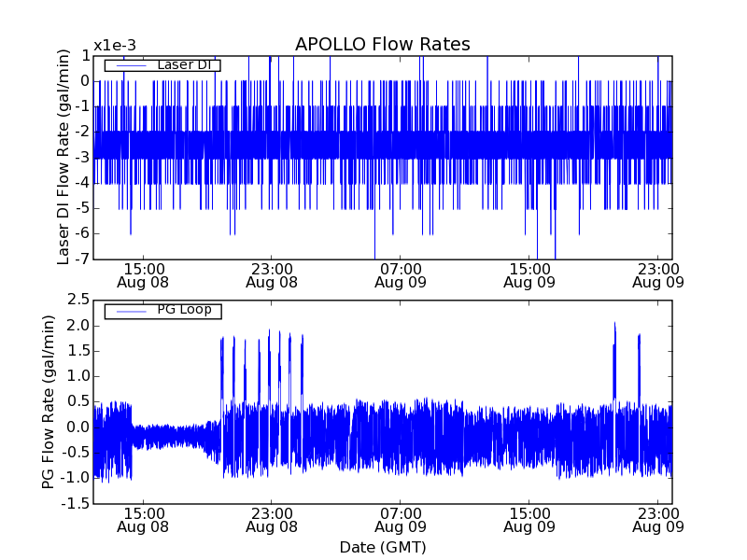Click '23:00 Aug 08' under the PG Loop plot
This screenshot has height=560, width=747.
[x=272, y=521]
